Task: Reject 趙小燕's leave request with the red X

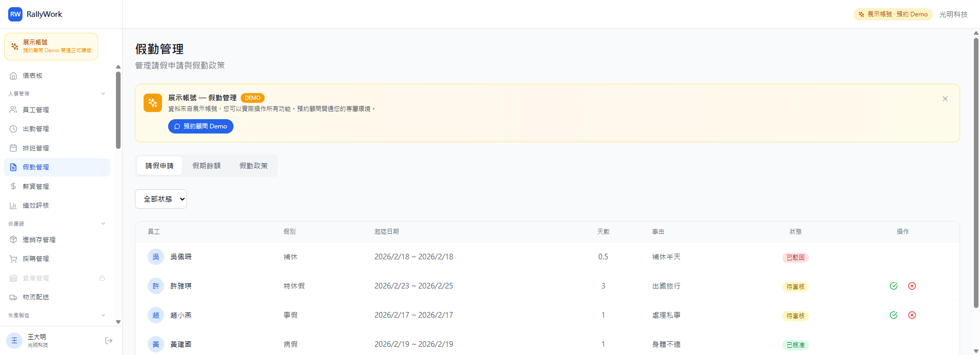Action: (912, 315)
